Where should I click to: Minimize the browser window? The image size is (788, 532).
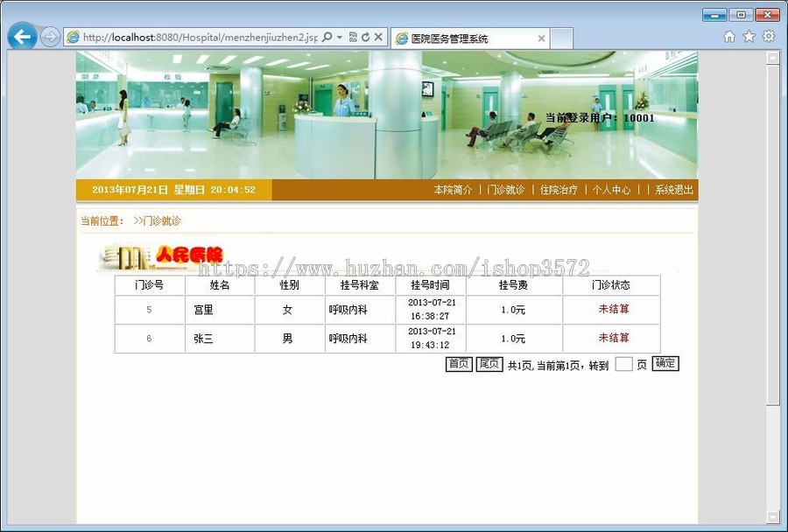click(x=714, y=15)
